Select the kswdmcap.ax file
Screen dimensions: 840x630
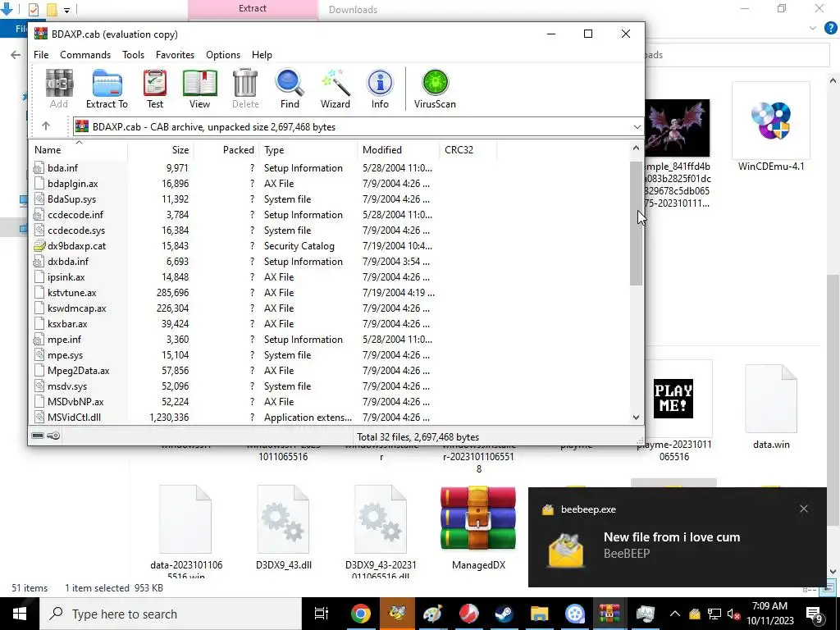77,308
